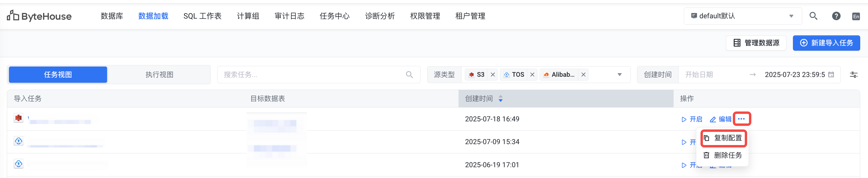Switch language with the En icon
Screen dimensions: 868x178
(856, 16)
